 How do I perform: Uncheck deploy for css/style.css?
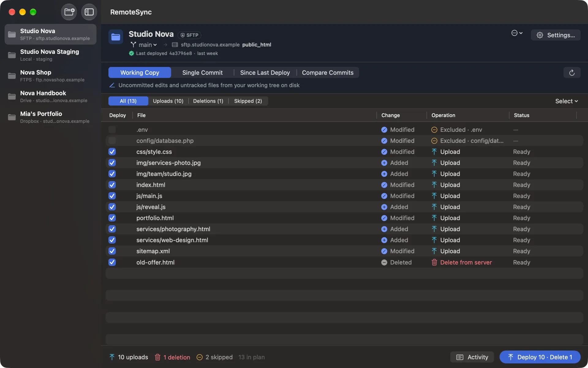point(112,152)
